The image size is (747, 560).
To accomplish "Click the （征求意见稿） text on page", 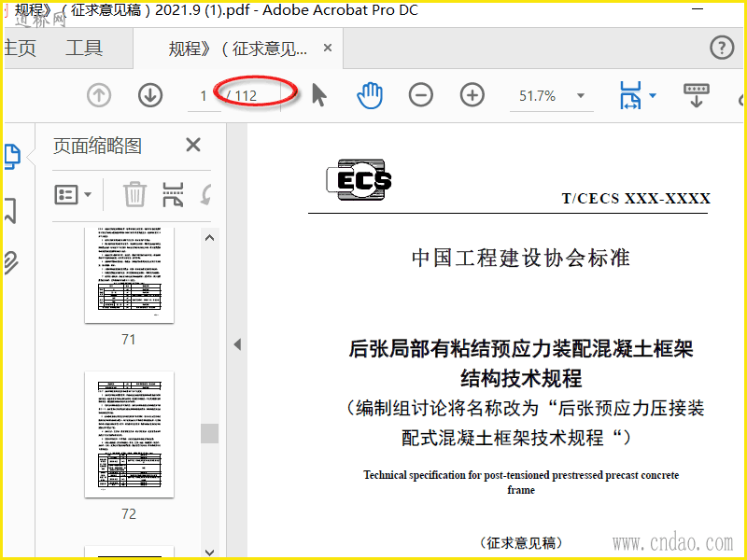I will pyautogui.click(x=521, y=542).
